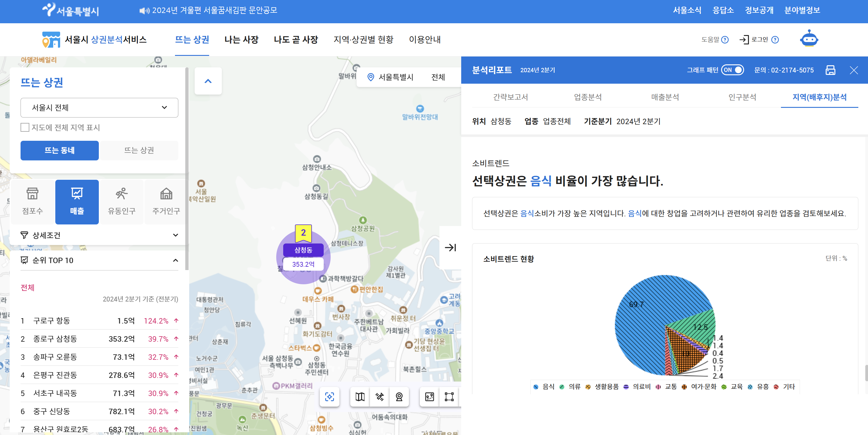Viewport: 868px width, 435px height.
Task: Click the 음식 legend color marker
Action: click(x=536, y=387)
